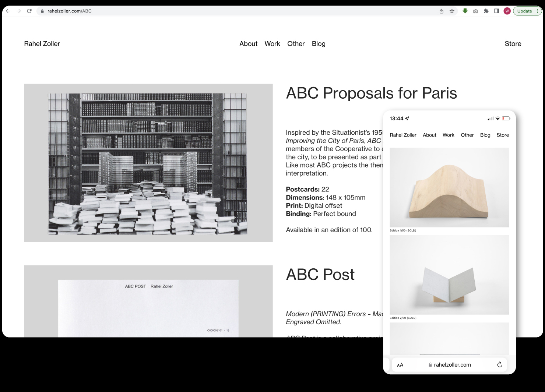This screenshot has height=392, width=545.
Task: Click the share icon in address bar
Action: coord(442,11)
